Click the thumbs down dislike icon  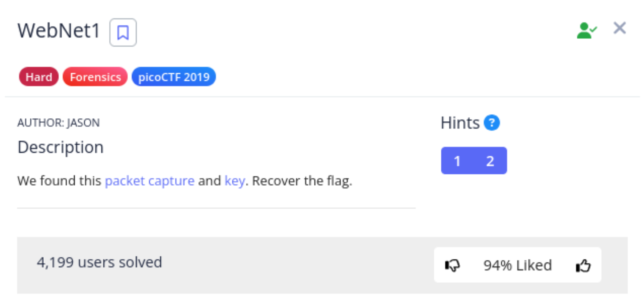(x=453, y=265)
